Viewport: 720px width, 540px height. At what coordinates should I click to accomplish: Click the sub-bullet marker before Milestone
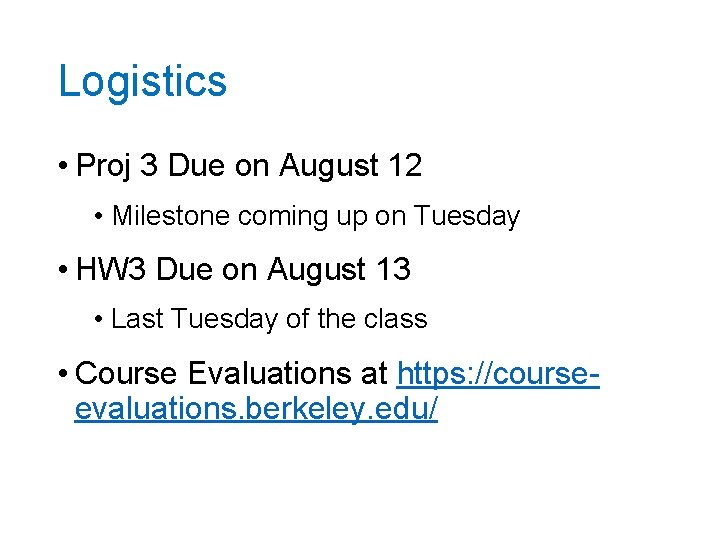tap(98, 216)
